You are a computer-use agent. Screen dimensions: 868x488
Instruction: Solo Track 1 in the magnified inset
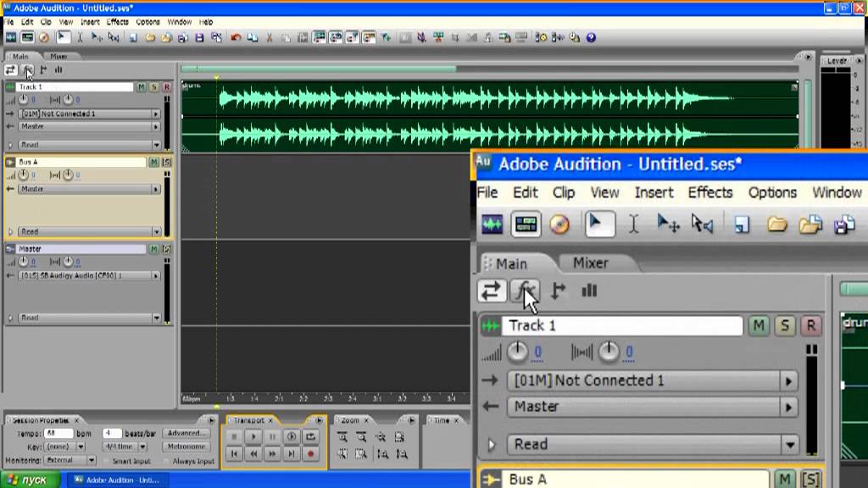(x=784, y=326)
